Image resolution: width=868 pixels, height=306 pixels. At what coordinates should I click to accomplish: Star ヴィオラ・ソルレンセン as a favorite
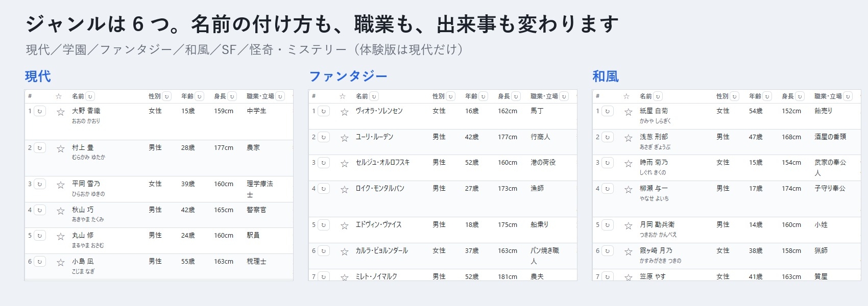coord(345,112)
